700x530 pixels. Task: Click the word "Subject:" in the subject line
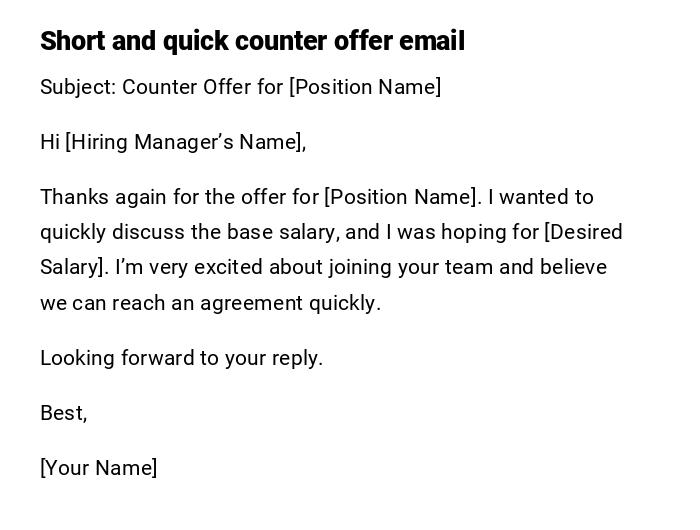(x=78, y=87)
